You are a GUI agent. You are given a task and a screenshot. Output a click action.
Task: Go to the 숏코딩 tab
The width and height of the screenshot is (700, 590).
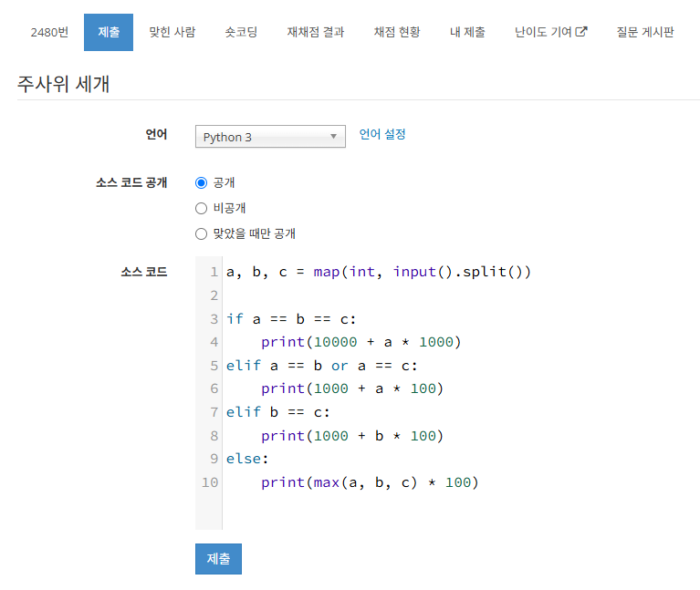click(x=241, y=32)
